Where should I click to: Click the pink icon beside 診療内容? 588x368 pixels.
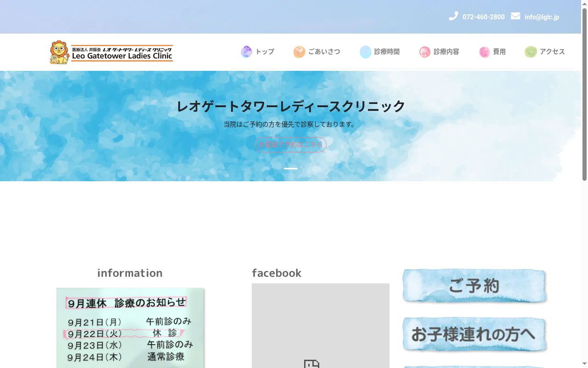[x=425, y=52]
